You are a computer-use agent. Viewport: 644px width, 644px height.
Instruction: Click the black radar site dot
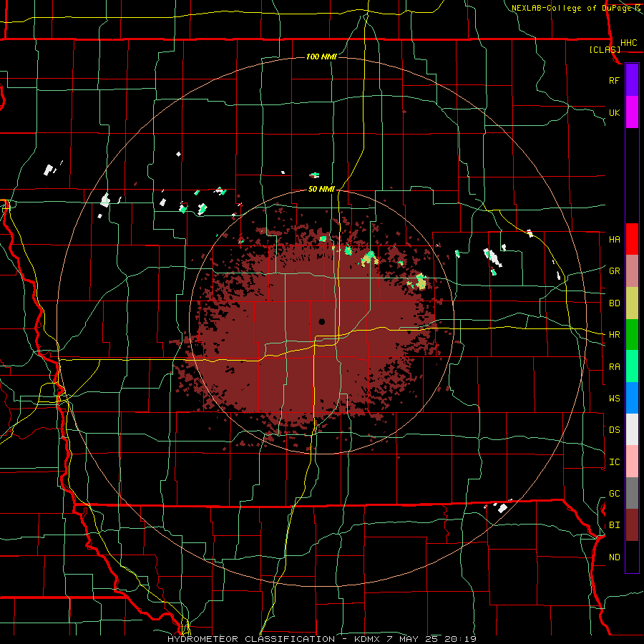coord(321,321)
